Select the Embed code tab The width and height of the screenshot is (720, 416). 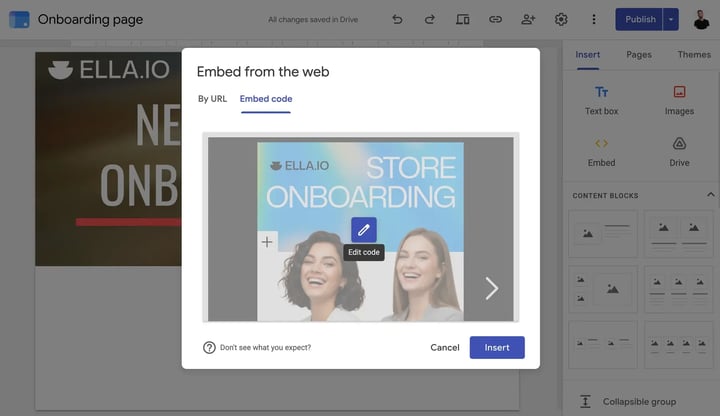(266, 99)
